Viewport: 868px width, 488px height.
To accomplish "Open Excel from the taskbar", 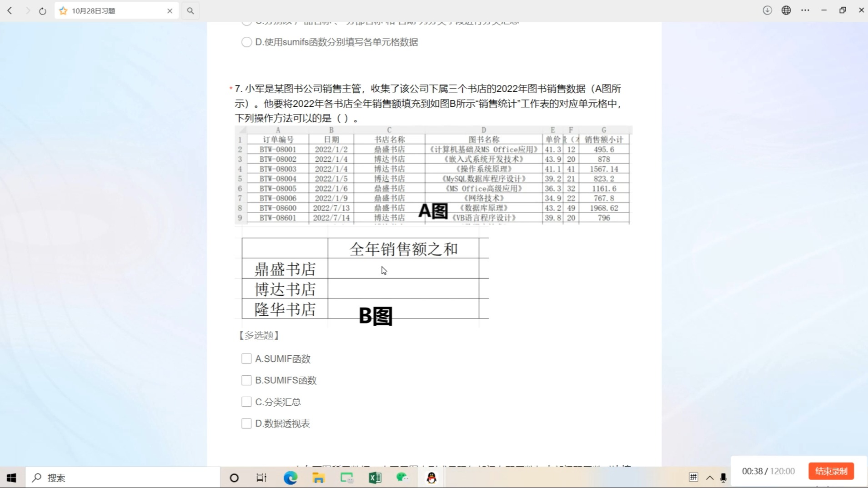I will tap(375, 478).
